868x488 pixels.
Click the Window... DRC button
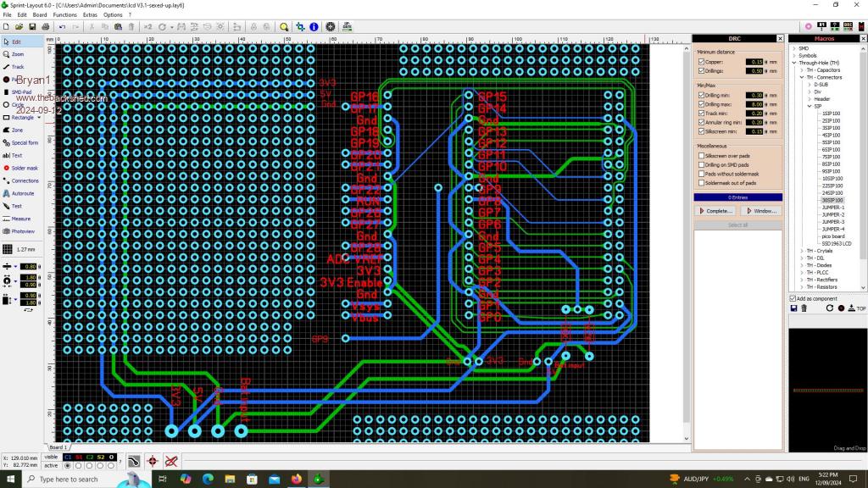click(759, 210)
